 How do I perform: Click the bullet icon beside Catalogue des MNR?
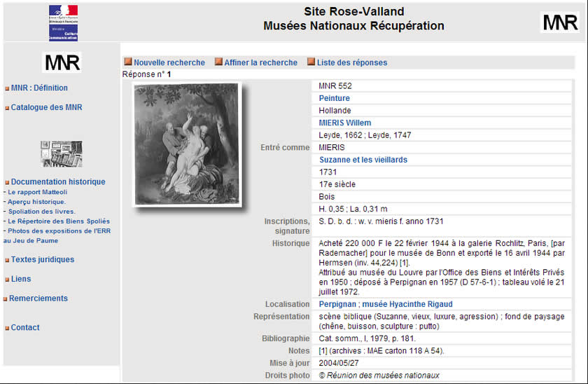coord(7,108)
